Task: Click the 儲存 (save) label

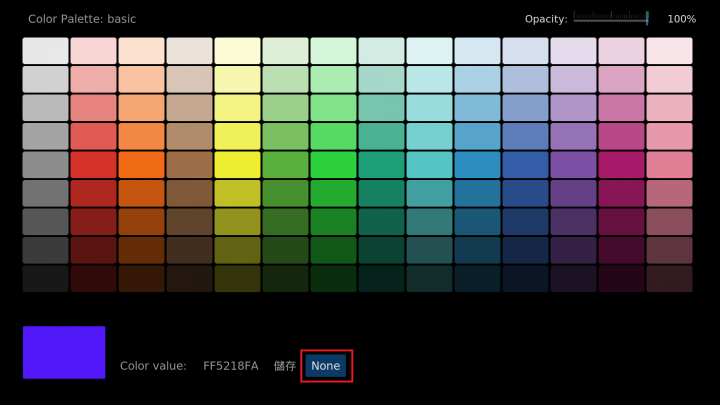Action: pyautogui.click(x=284, y=366)
